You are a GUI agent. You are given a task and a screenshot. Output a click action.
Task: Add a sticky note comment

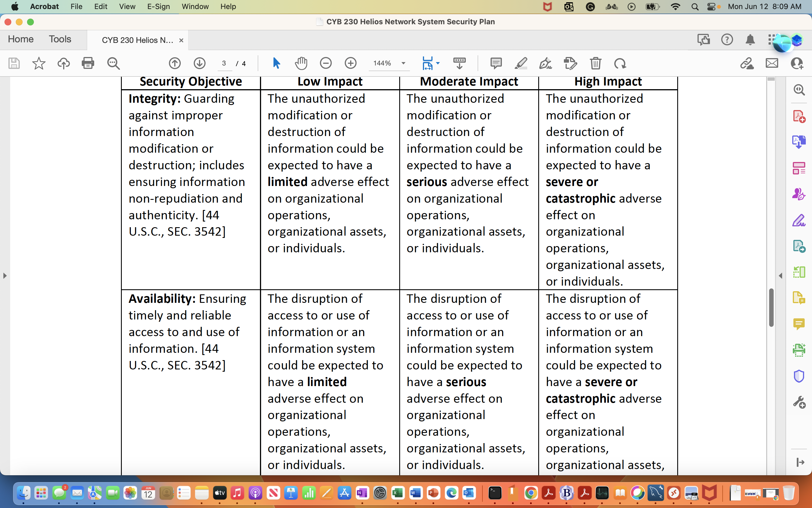click(x=496, y=63)
